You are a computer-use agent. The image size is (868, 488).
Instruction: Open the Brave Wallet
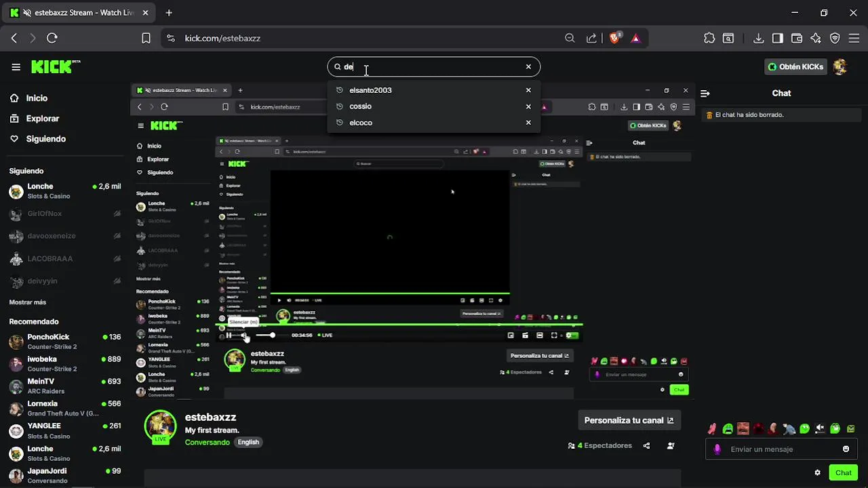pyautogui.click(x=797, y=38)
